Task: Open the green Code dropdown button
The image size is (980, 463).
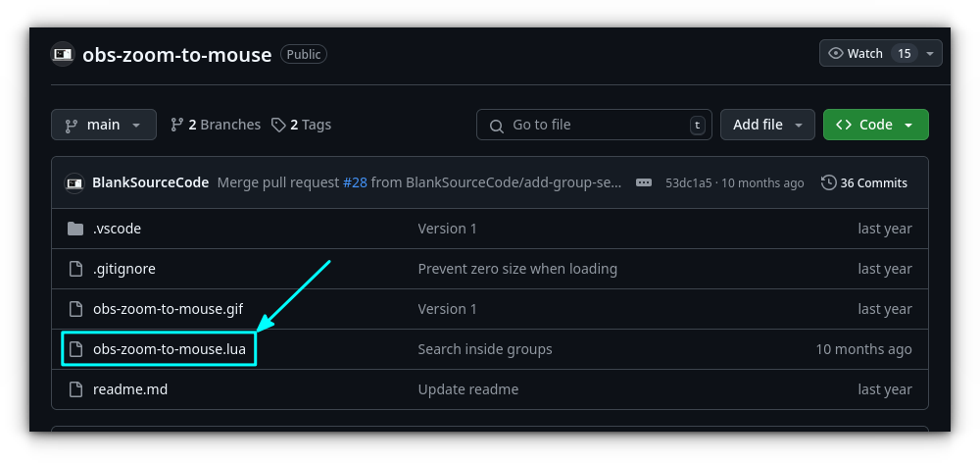Action: point(875,125)
